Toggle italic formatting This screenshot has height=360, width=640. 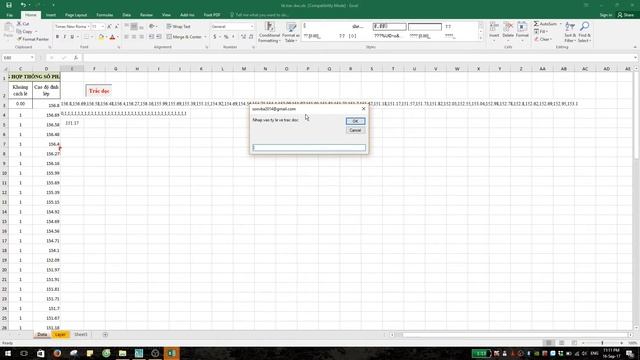point(64,37)
